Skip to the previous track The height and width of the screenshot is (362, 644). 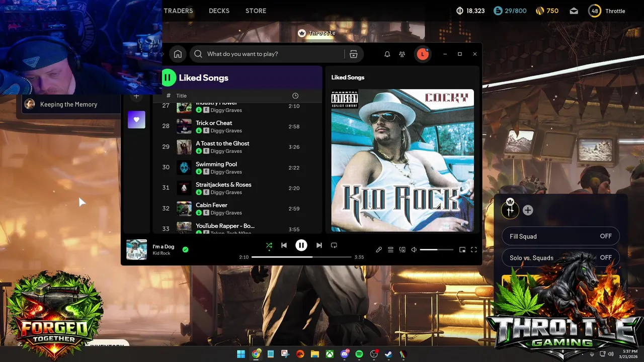(x=284, y=245)
